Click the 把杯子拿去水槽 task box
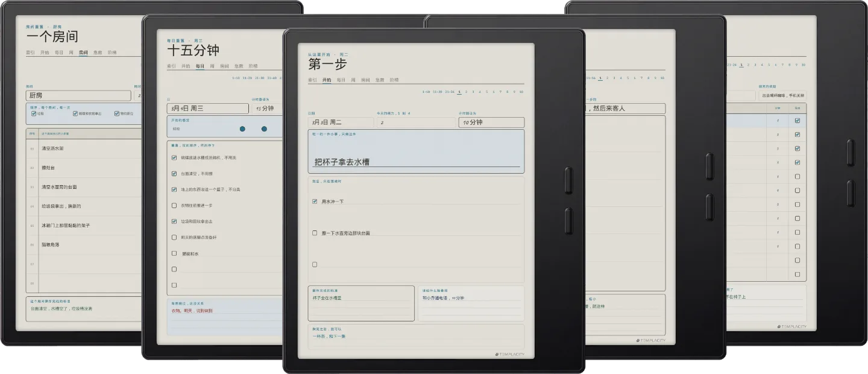This screenshot has height=374, width=868. [x=416, y=152]
